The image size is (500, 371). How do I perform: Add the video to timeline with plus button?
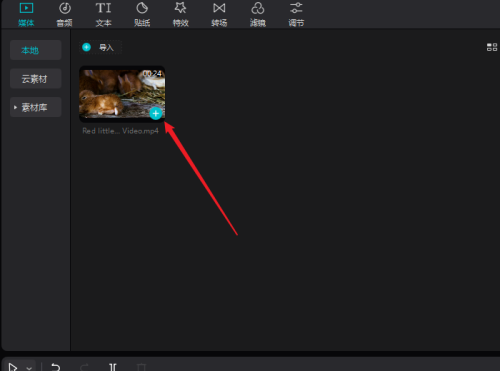tap(156, 114)
